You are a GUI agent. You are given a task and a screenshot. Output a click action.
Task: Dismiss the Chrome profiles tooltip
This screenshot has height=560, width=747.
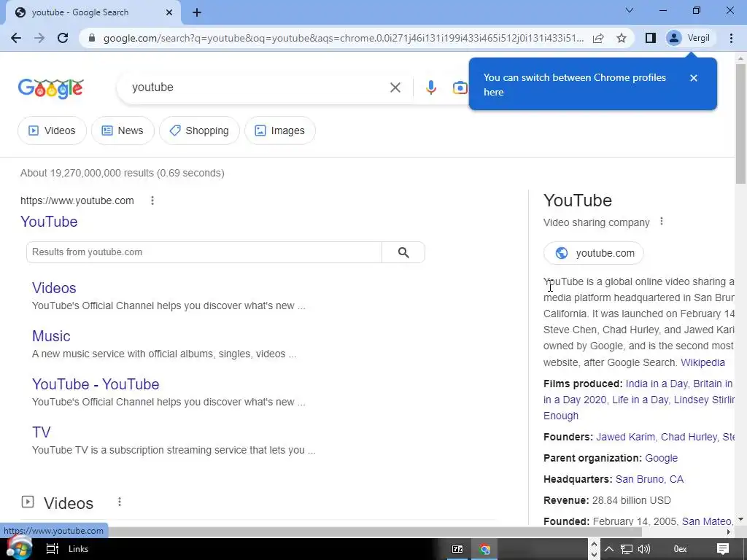pos(694,77)
